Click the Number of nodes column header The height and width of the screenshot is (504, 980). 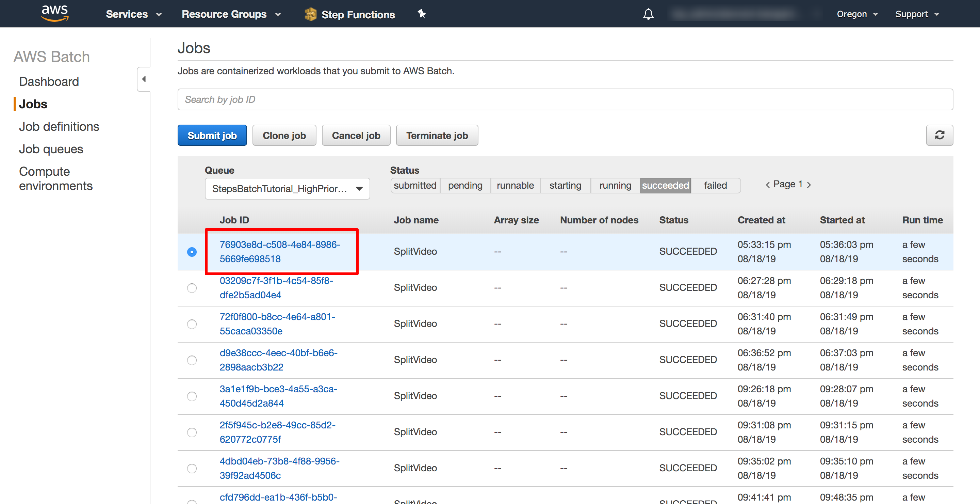[599, 220]
